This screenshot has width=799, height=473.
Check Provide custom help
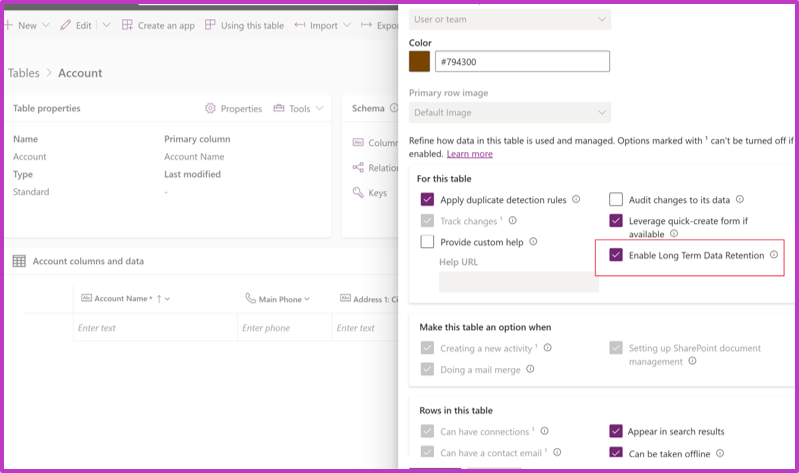pos(427,242)
